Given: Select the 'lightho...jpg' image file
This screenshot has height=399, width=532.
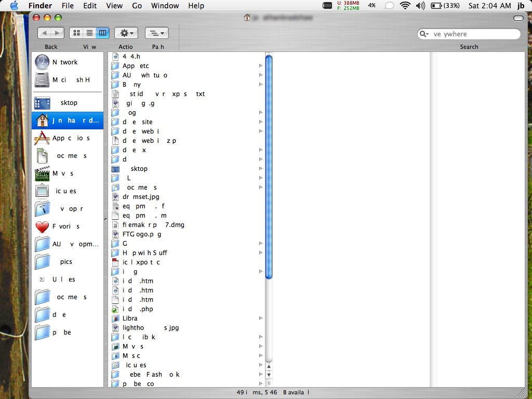Looking at the screenshot, I should [x=145, y=327].
